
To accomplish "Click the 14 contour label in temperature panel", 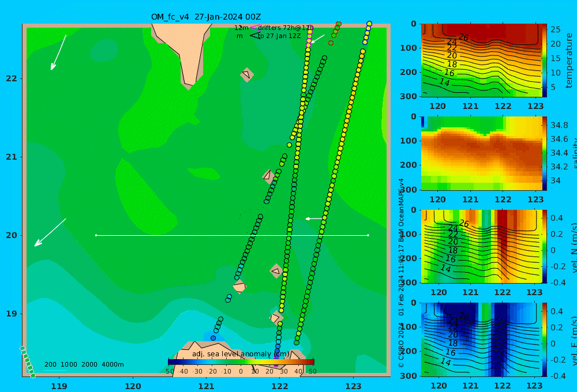I will pos(444,82).
